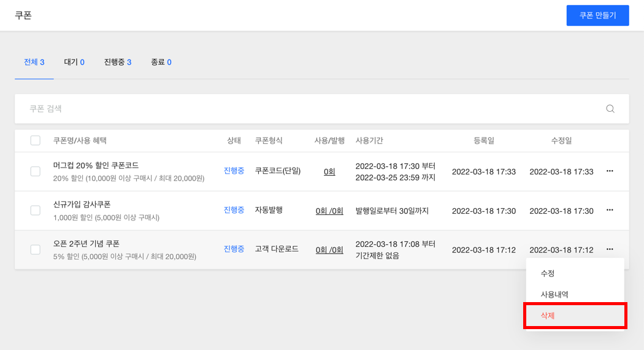
Task: Choose 수정 from the context menu
Action: (548, 273)
